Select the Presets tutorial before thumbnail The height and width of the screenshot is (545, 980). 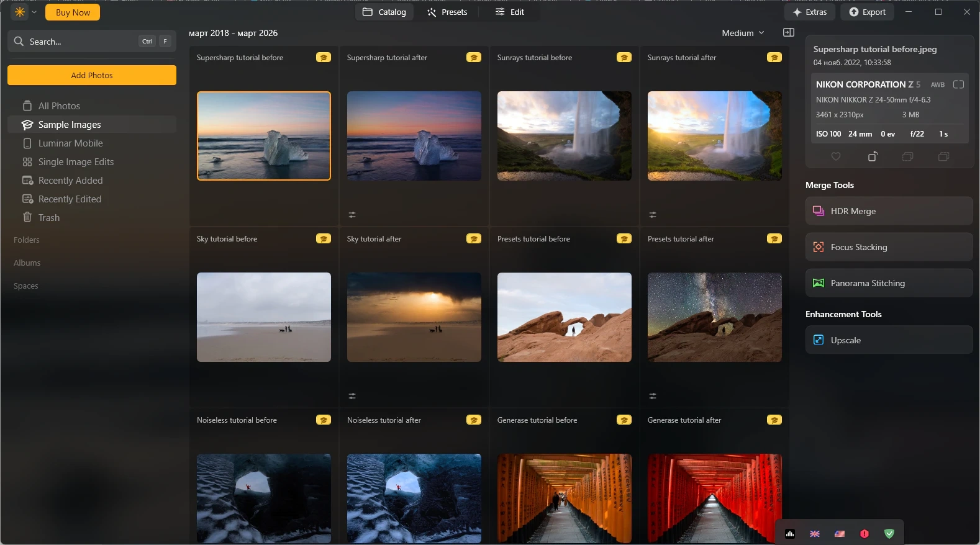tap(565, 317)
